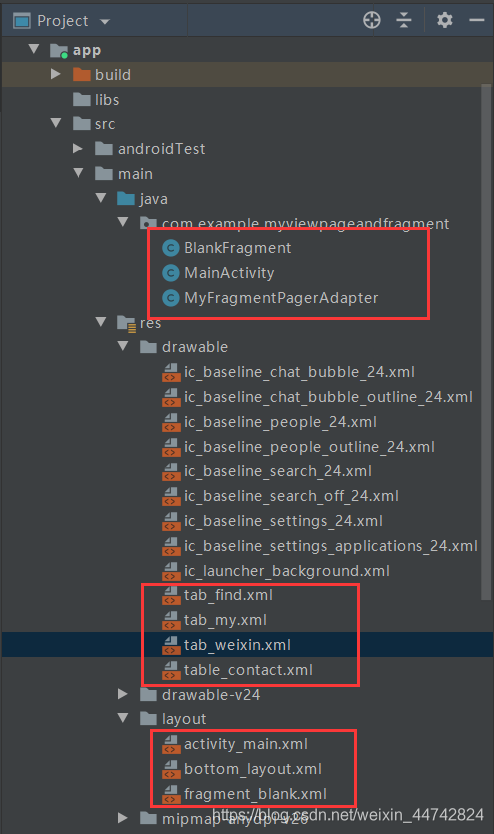Click the table_contact.xml file icon
The width and height of the screenshot is (494, 834).
pos(171,670)
